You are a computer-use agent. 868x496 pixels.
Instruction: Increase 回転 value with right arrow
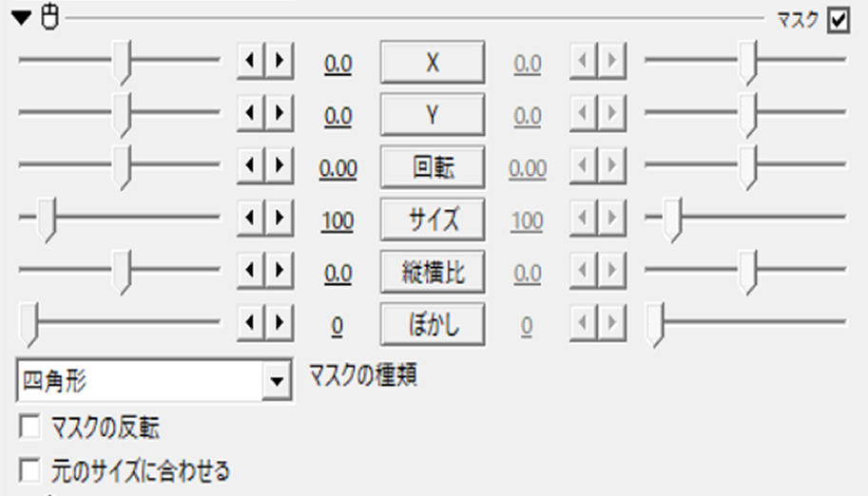(x=280, y=165)
